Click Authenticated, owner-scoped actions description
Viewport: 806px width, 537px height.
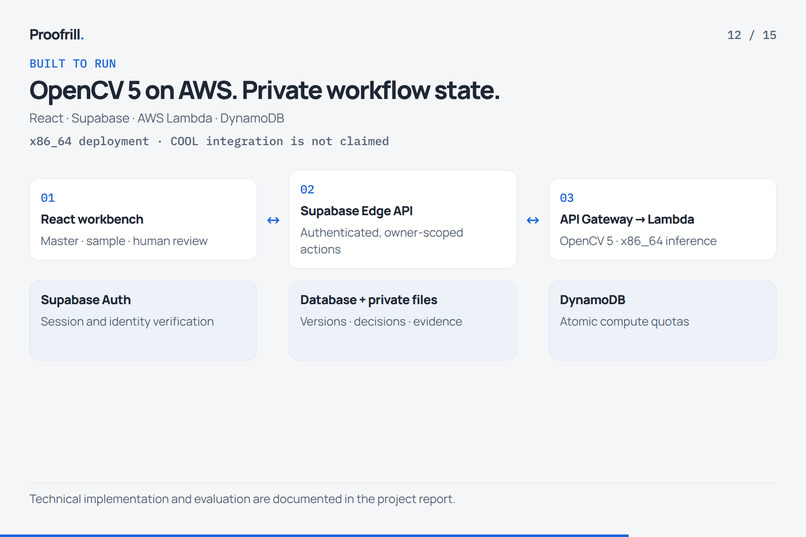(x=381, y=241)
